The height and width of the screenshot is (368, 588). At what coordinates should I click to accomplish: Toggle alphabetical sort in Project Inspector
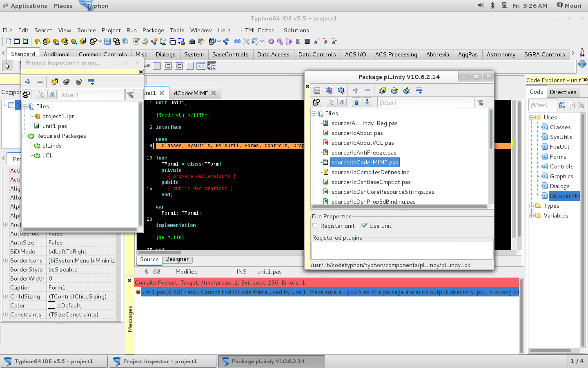pos(52,94)
